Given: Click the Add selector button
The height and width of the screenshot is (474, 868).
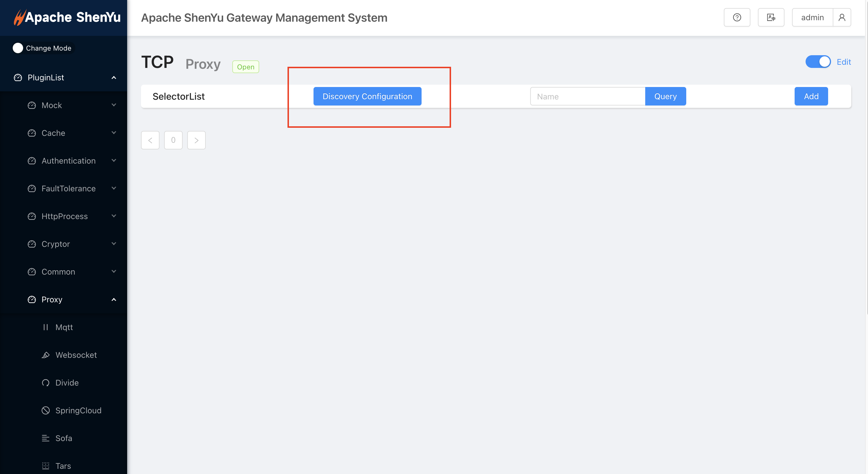Looking at the screenshot, I should [811, 97].
